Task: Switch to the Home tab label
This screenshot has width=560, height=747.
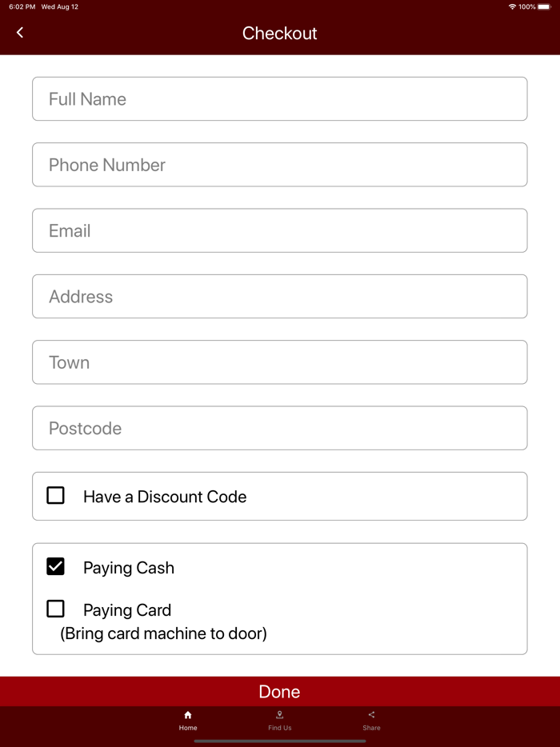Action: coord(188,728)
